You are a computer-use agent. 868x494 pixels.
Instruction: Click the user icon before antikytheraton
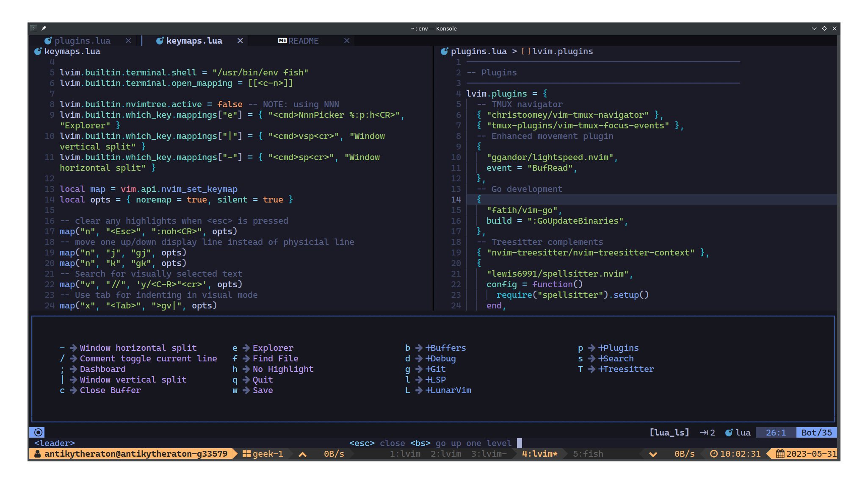point(38,454)
